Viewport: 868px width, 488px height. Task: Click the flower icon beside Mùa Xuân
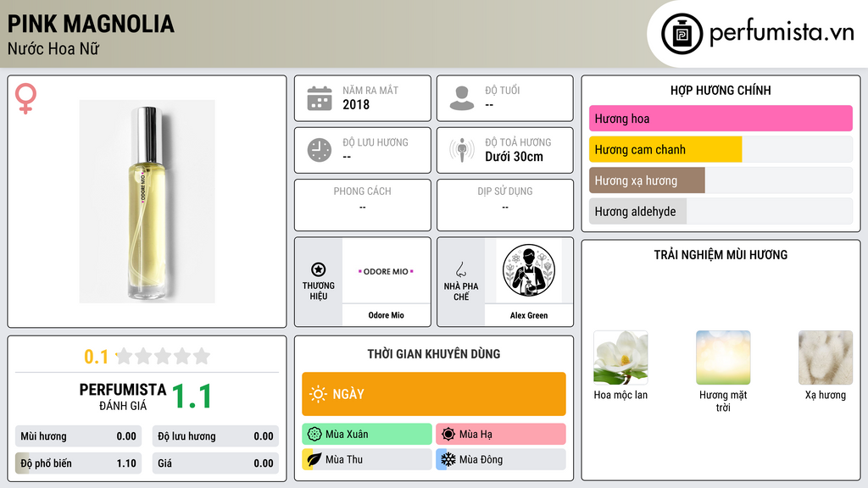(x=314, y=435)
